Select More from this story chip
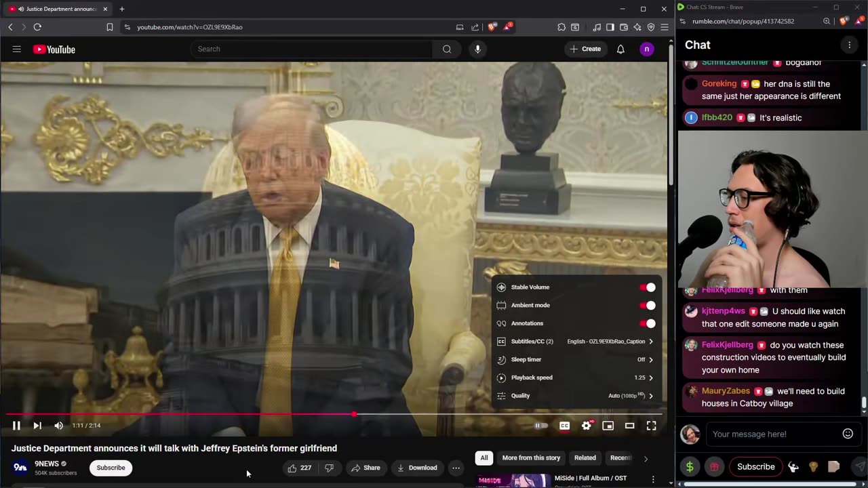This screenshot has width=868, height=488. pyautogui.click(x=531, y=458)
